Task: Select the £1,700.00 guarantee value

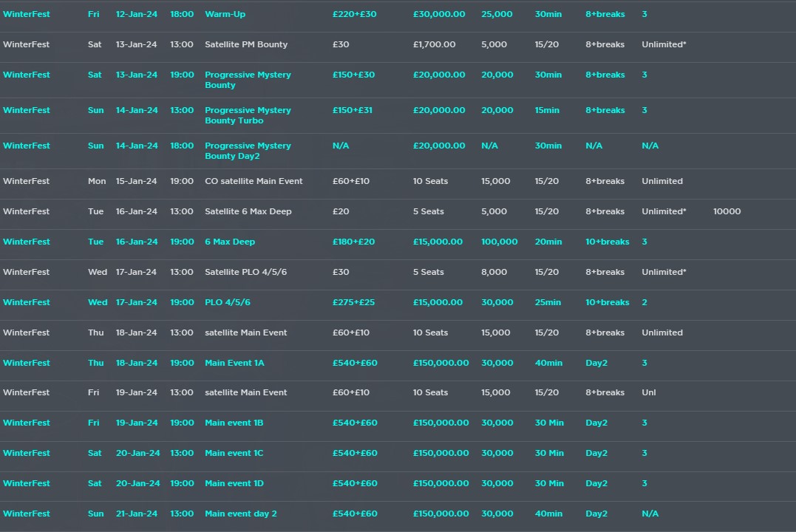Action: click(434, 44)
